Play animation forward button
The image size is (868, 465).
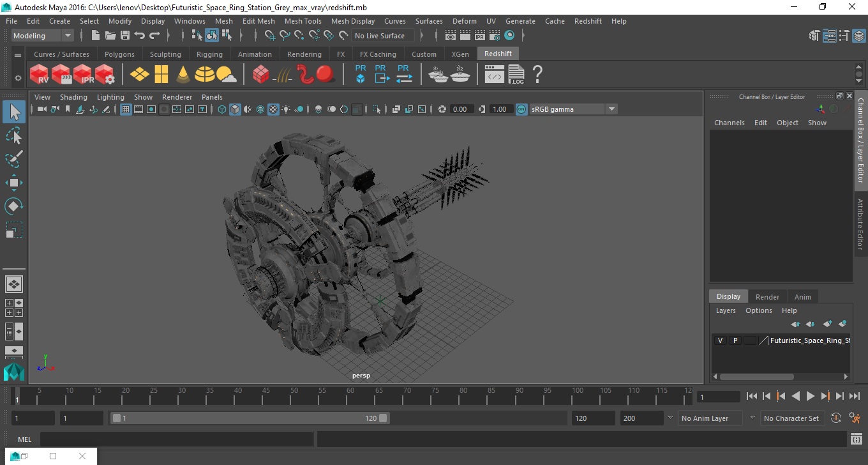[810, 397]
